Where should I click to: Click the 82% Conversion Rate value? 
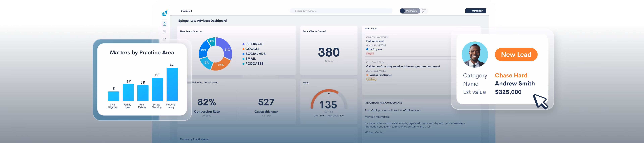point(206,102)
